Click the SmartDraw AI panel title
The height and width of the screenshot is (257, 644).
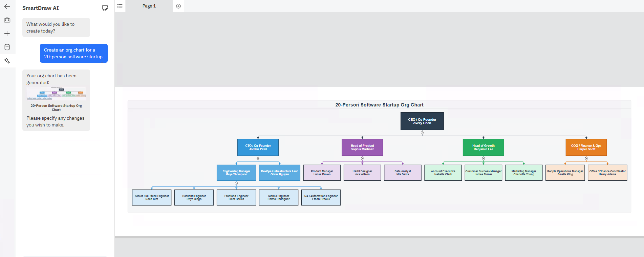[41, 8]
